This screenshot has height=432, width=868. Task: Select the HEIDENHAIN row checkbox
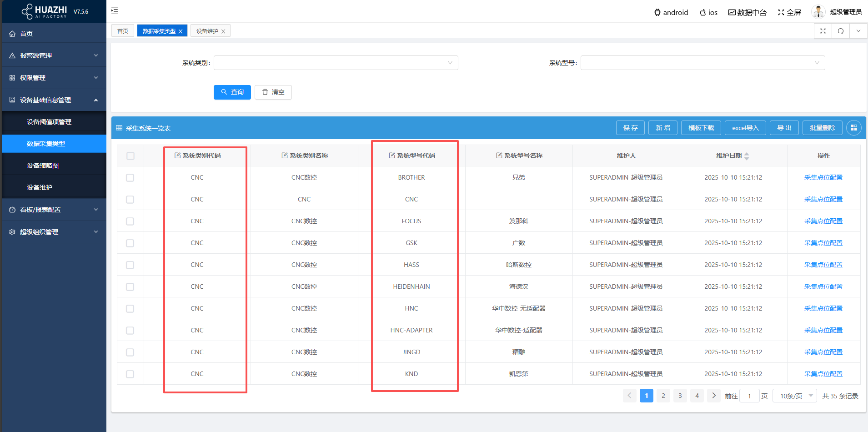[130, 287]
